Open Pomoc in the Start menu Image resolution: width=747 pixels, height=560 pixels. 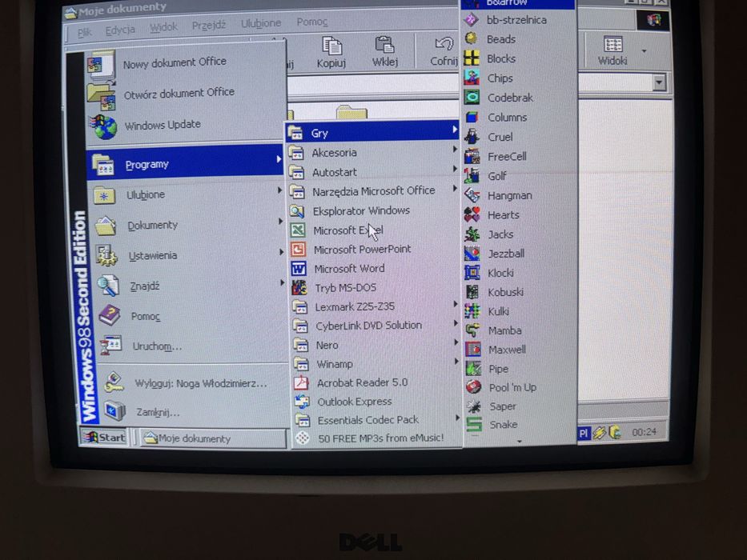coord(190,316)
